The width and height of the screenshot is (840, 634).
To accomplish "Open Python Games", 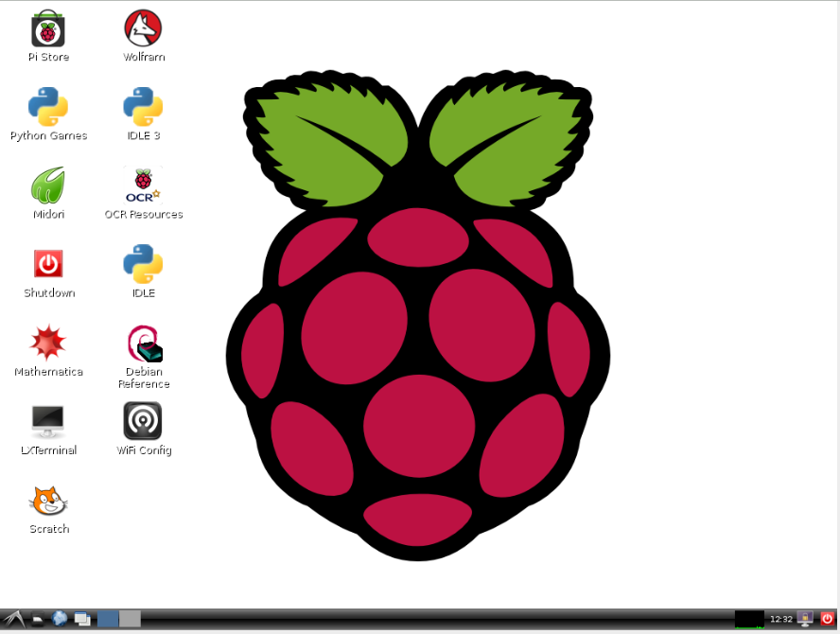I will tap(47, 107).
